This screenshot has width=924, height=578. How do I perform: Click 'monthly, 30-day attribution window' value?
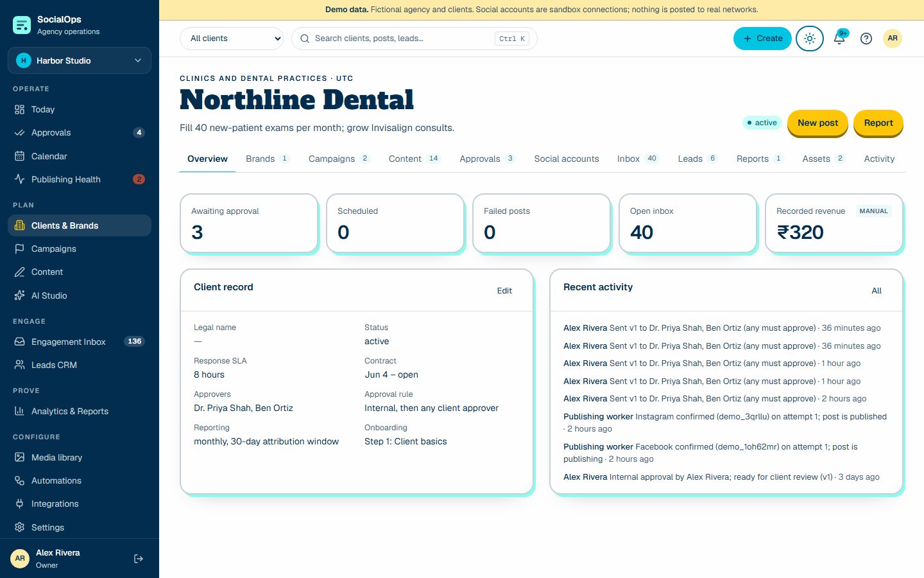(266, 441)
